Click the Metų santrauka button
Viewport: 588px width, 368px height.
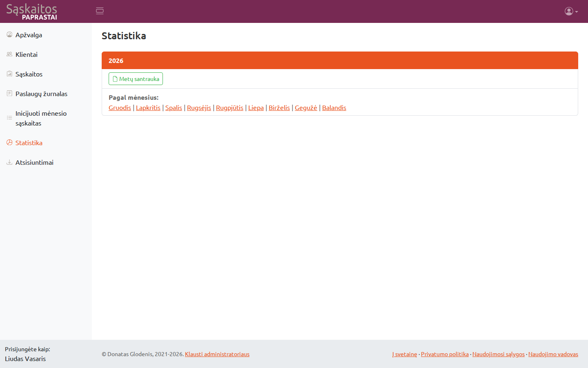(136, 79)
